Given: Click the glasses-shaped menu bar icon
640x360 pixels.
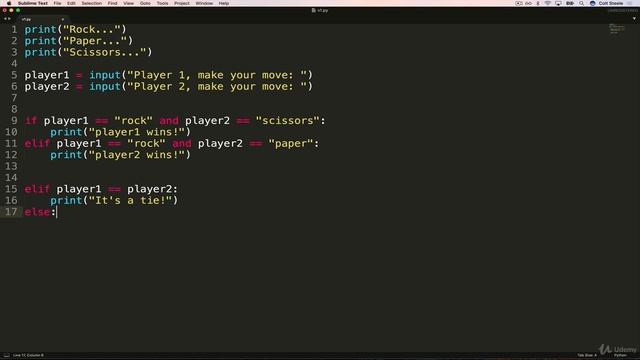Looking at the screenshot, I should click(529, 3).
